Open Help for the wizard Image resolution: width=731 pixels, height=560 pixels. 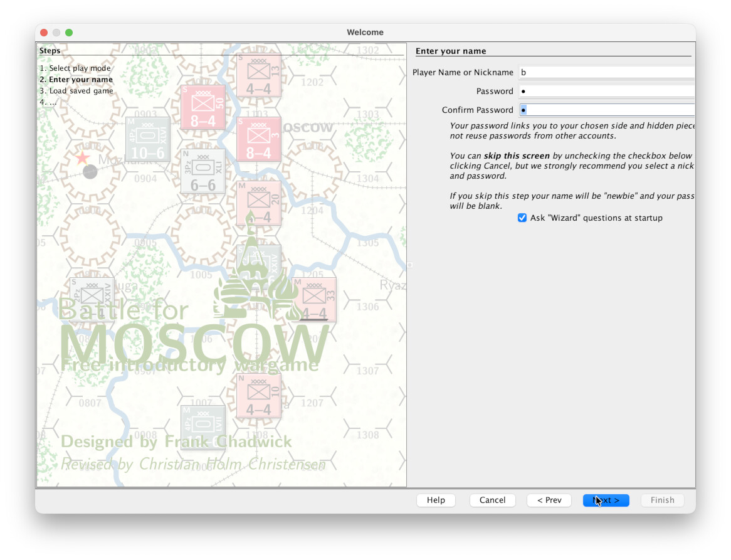point(436,500)
